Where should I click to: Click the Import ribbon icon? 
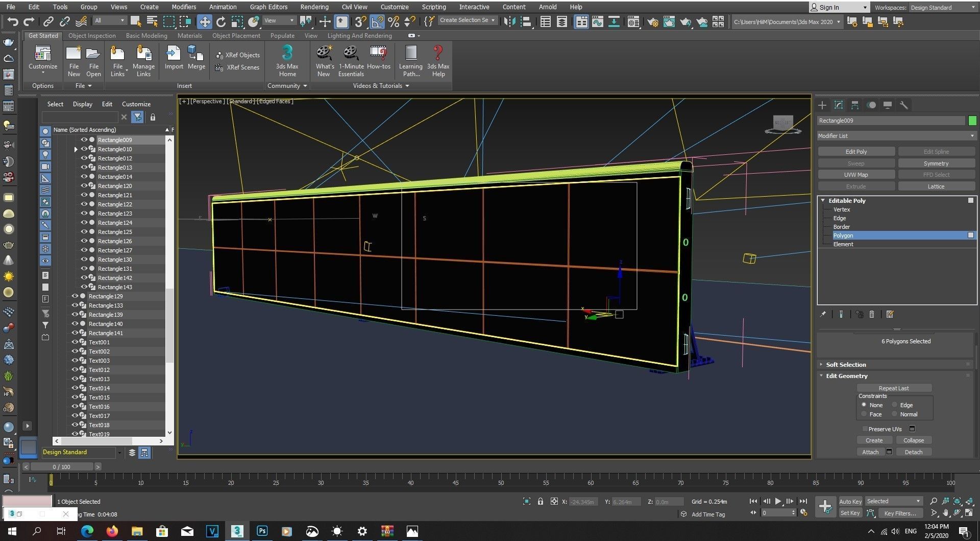(174, 58)
